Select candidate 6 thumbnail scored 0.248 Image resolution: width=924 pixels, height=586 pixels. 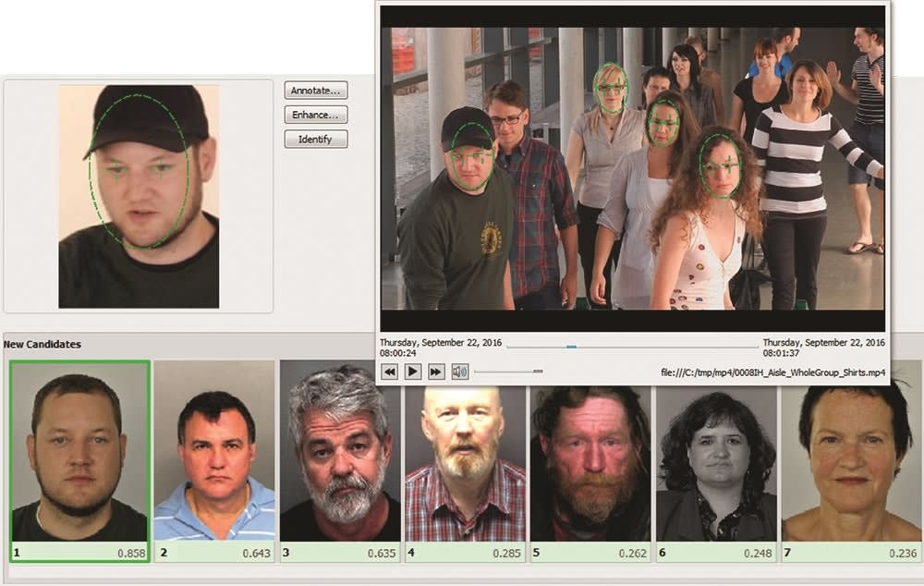point(716,451)
